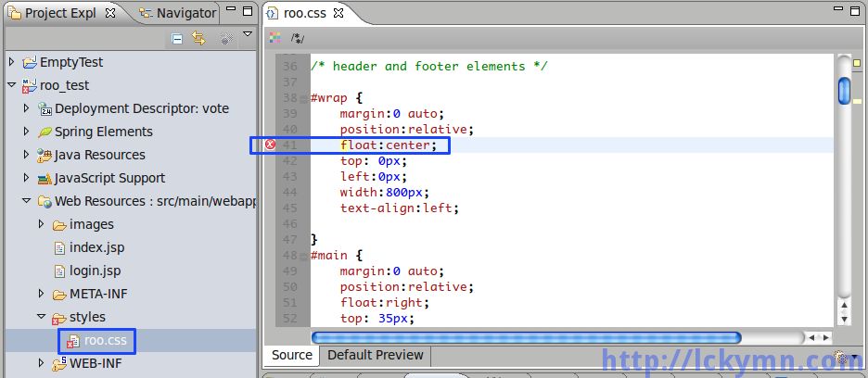868x378 pixels.
Task: Click the index.jsp file icon
Action: (x=59, y=248)
